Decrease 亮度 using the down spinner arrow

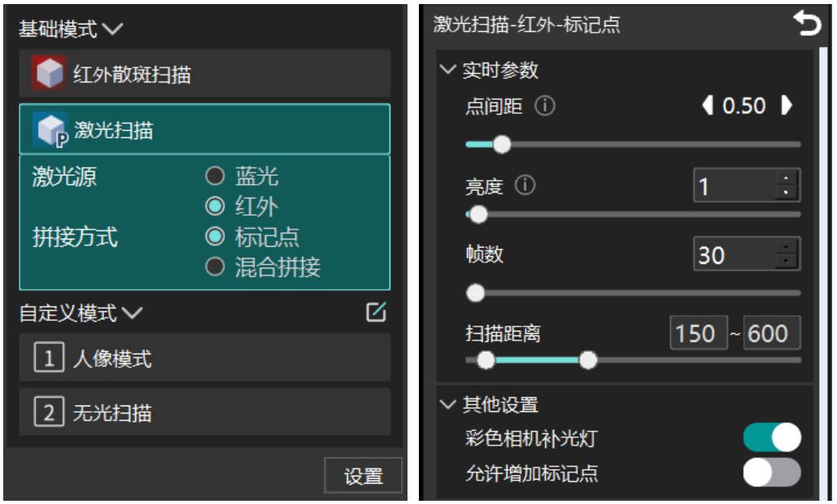click(786, 192)
